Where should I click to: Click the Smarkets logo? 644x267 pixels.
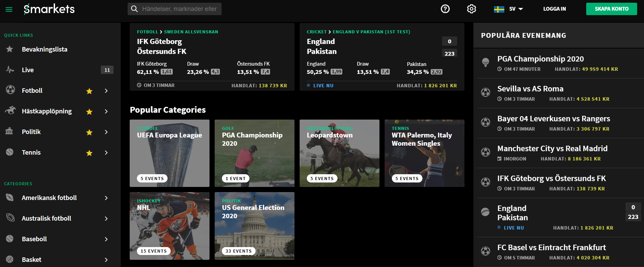click(49, 9)
